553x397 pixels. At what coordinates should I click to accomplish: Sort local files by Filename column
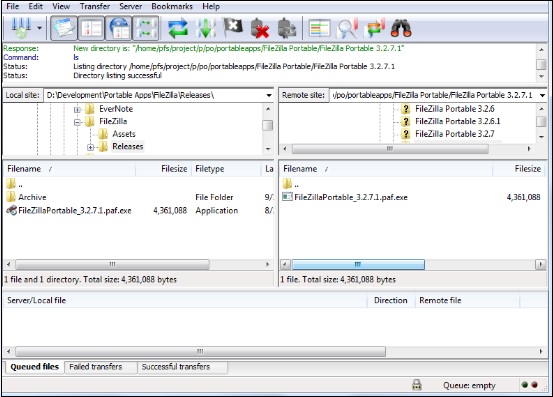pyautogui.click(x=70, y=169)
